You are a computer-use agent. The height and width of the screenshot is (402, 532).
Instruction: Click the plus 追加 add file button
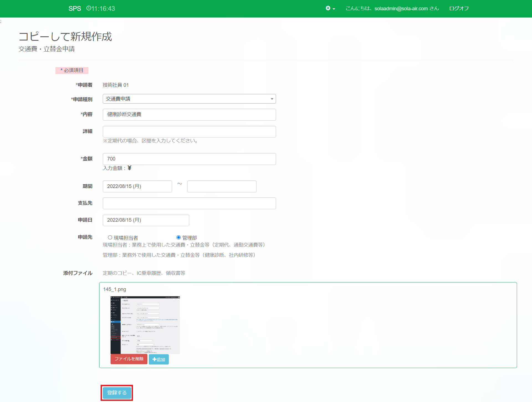pos(159,359)
